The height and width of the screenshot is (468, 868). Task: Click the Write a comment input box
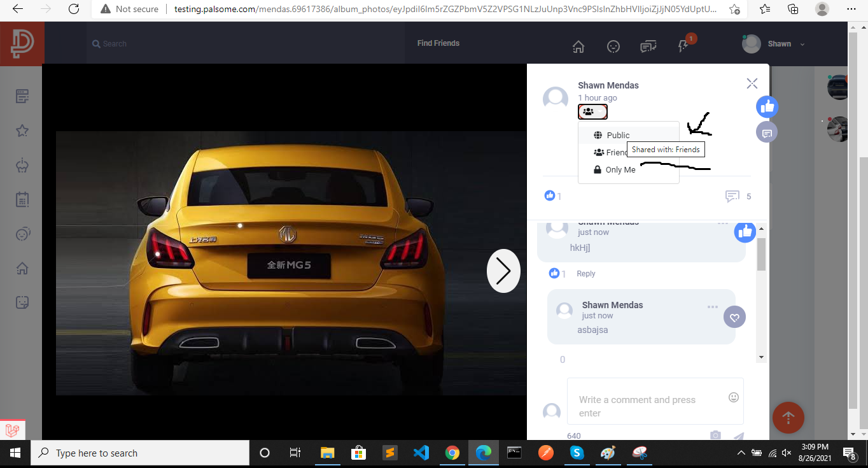click(655, 401)
